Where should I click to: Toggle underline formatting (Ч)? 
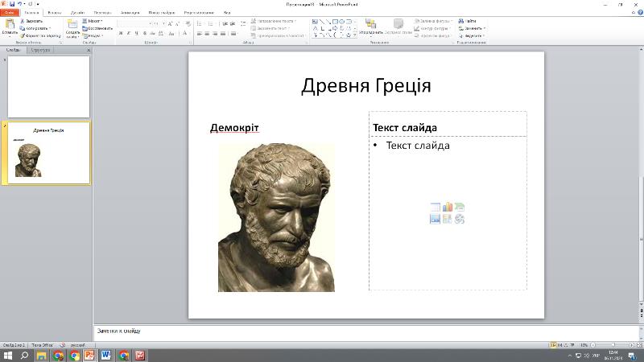136,34
